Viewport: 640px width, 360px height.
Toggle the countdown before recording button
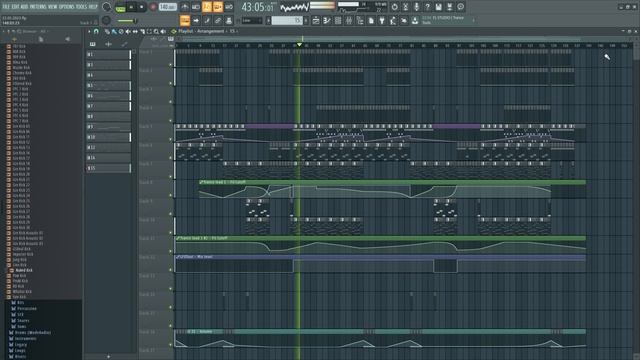coord(207,7)
